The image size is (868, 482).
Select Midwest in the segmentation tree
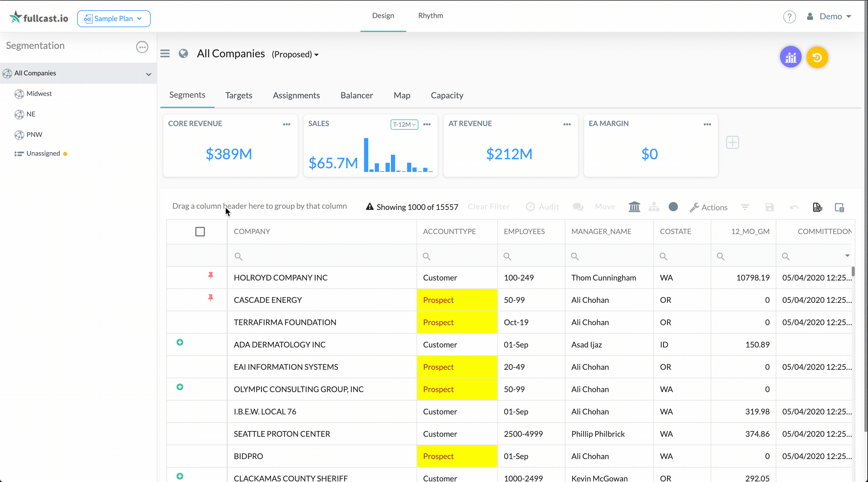point(39,94)
